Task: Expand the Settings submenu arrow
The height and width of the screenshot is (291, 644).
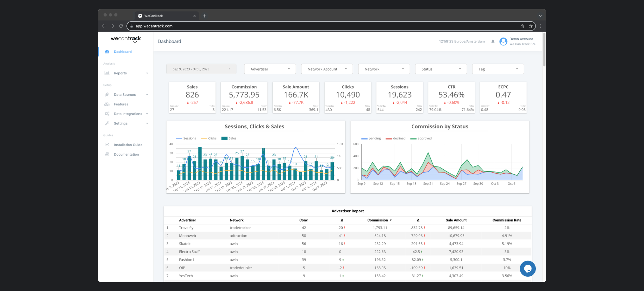Action: (147, 124)
